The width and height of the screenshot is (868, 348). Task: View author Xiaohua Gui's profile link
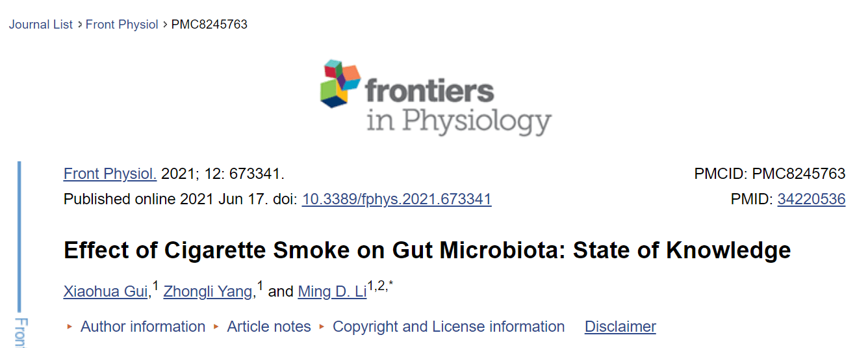[x=106, y=291]
